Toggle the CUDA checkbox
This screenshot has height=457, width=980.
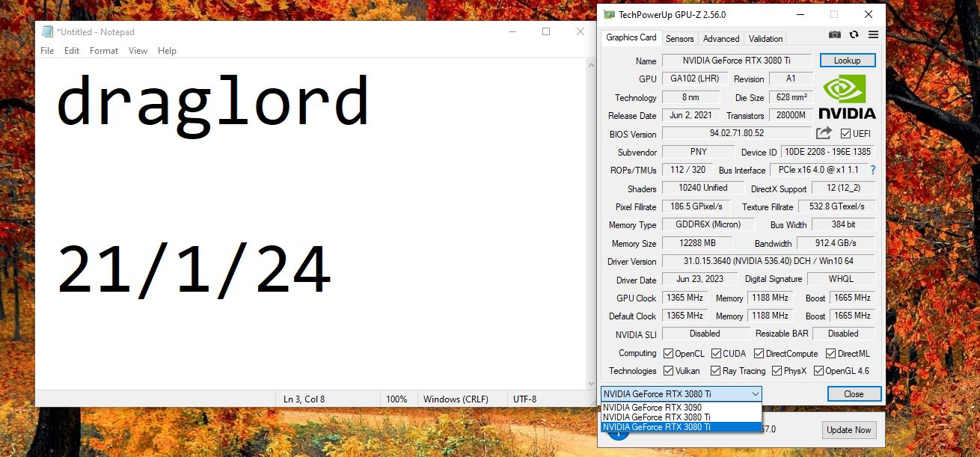(716, 353)
